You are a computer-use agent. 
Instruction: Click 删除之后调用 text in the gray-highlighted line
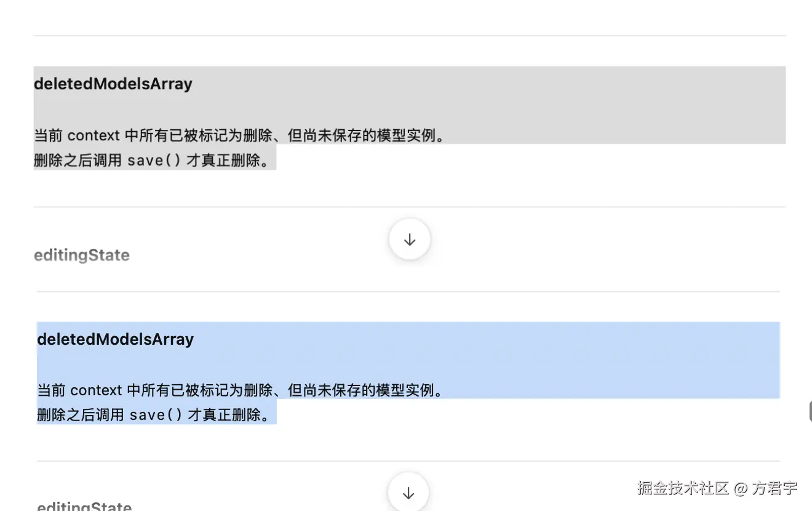click(78, 161)
